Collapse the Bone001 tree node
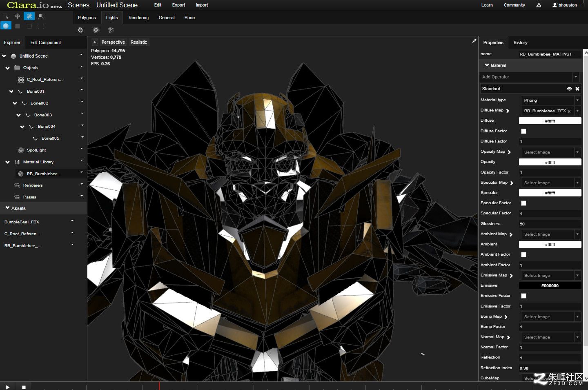The image size is (588, 390). coord(11,91)
